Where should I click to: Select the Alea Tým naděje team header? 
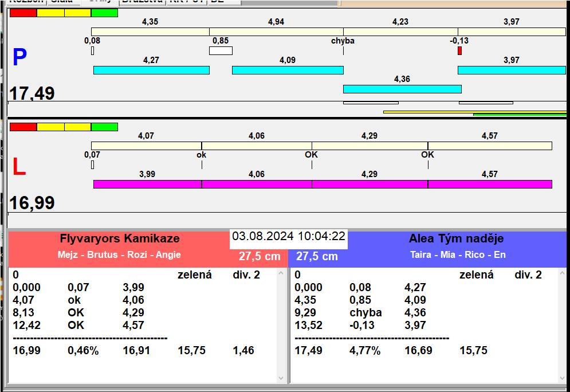(456, 239)
